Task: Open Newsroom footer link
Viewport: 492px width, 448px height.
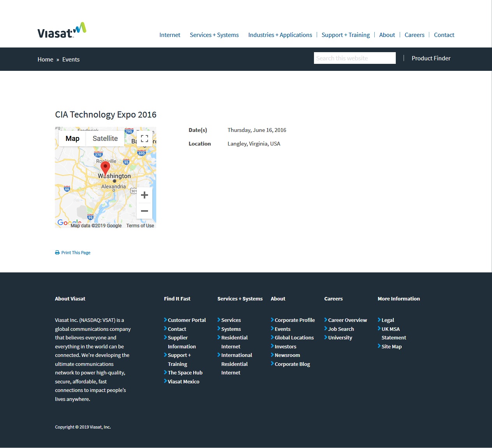Action: 287,355
